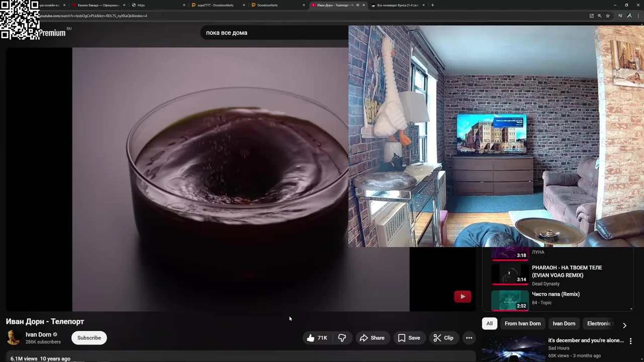
Task: Click the YouTube logo watermark in the player
Action: pyautogui.click(x=462, y=297)
